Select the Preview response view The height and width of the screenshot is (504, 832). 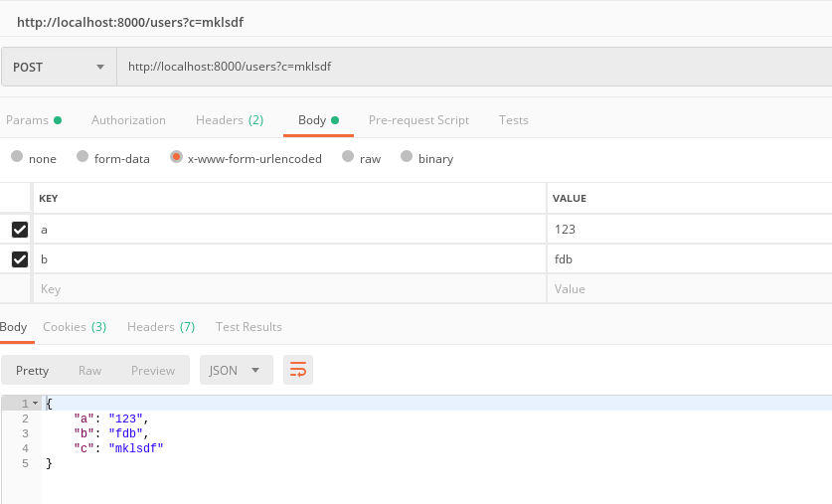coord(153,371)
